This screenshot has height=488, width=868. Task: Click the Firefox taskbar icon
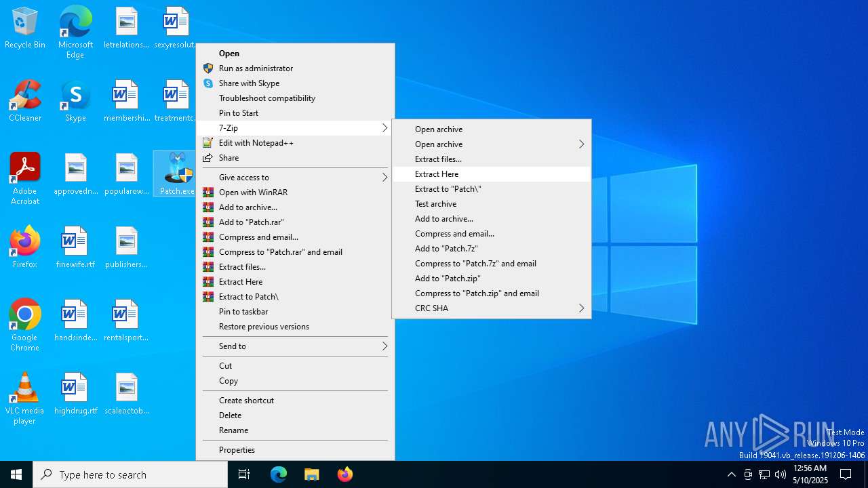coord(344,474)
